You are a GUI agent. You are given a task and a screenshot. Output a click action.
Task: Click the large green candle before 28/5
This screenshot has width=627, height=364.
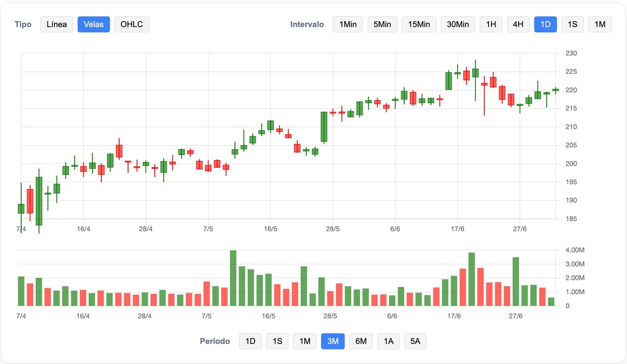(324, 127)
